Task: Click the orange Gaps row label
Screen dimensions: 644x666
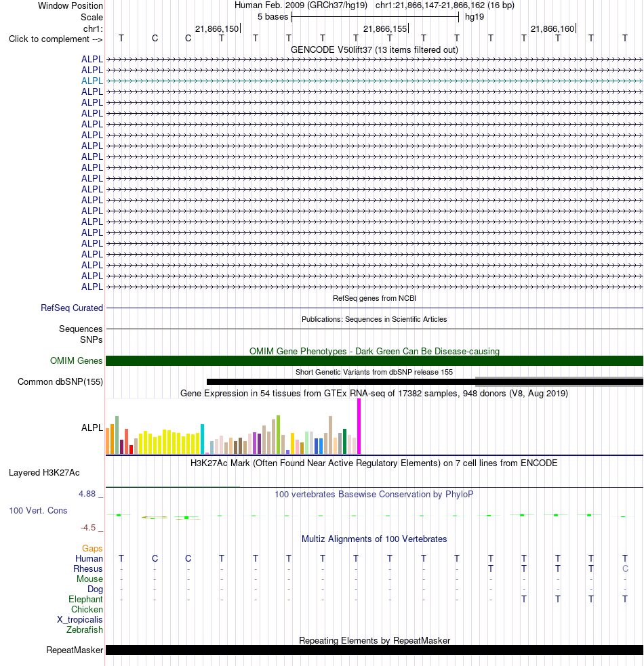Action: pos(92,548)
